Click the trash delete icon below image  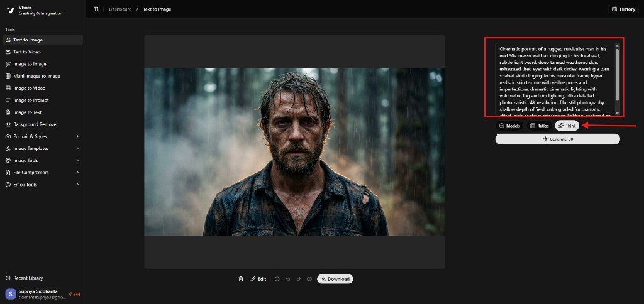pyautogui.click(x=241, y=279)
